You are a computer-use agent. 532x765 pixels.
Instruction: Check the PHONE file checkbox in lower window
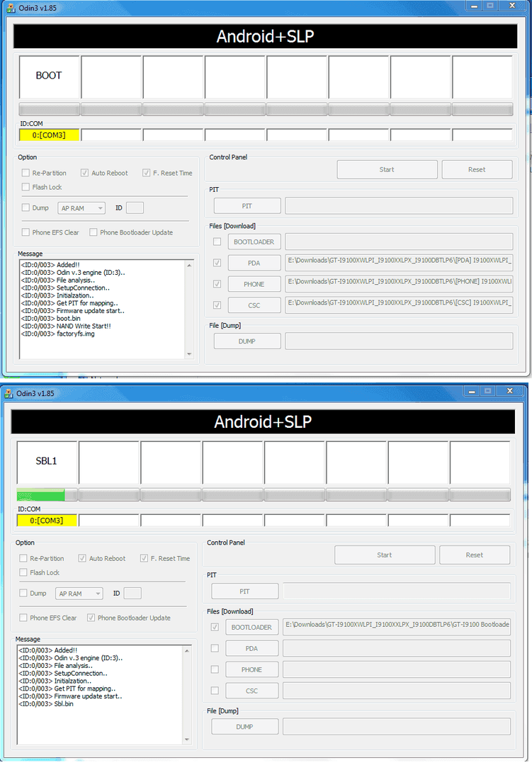point(215,669)
